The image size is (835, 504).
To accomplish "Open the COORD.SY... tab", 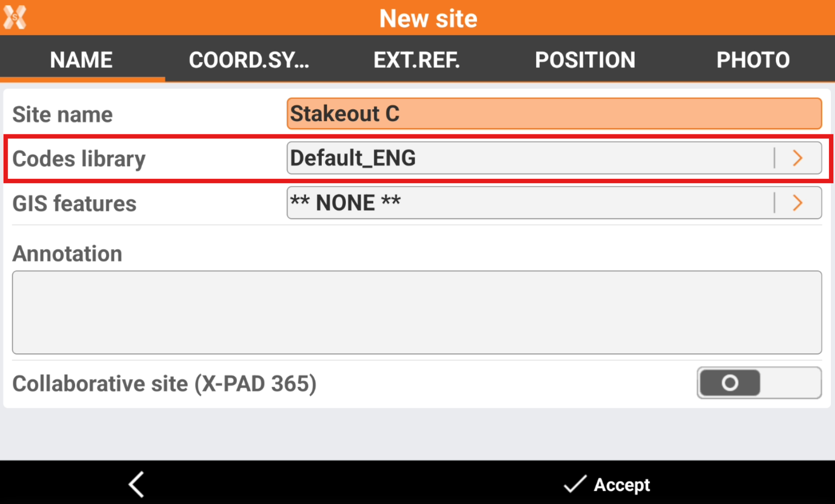I will [x=249, y=60].
